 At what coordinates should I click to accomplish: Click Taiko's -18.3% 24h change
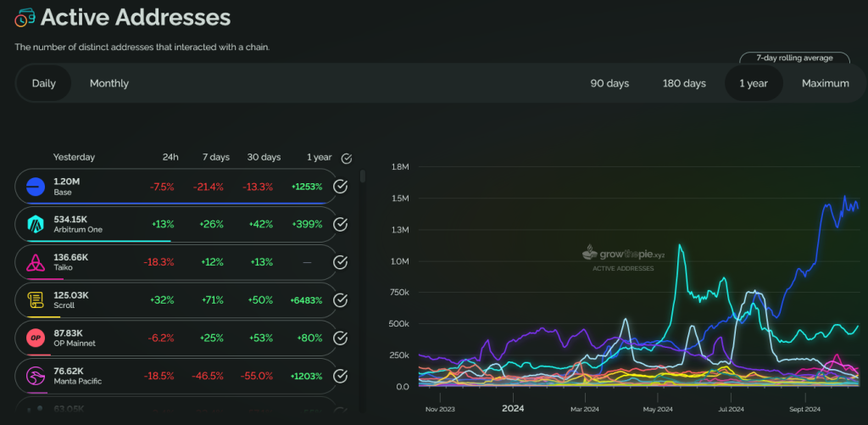click(x=159, y=262)
